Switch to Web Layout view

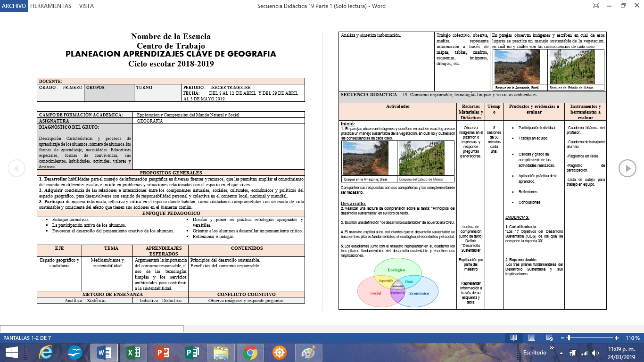tap(549, 338)
